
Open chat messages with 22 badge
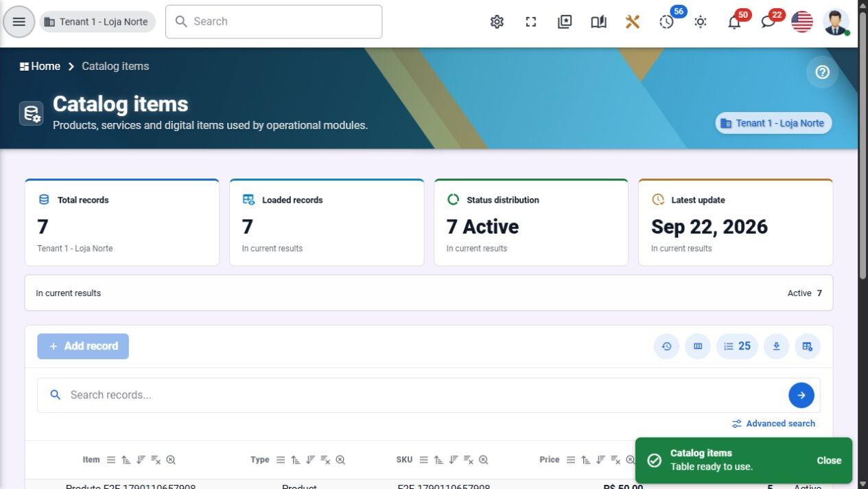[x=769, y=22]
